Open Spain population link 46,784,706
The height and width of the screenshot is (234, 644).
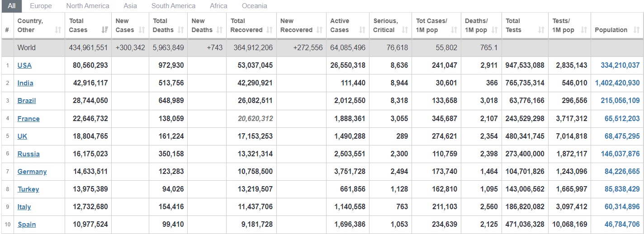620,225
